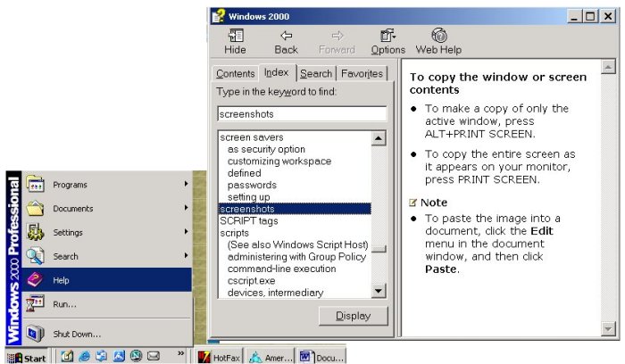Open the Options toolbar menu
625x364 pixels.
(387, 41)
